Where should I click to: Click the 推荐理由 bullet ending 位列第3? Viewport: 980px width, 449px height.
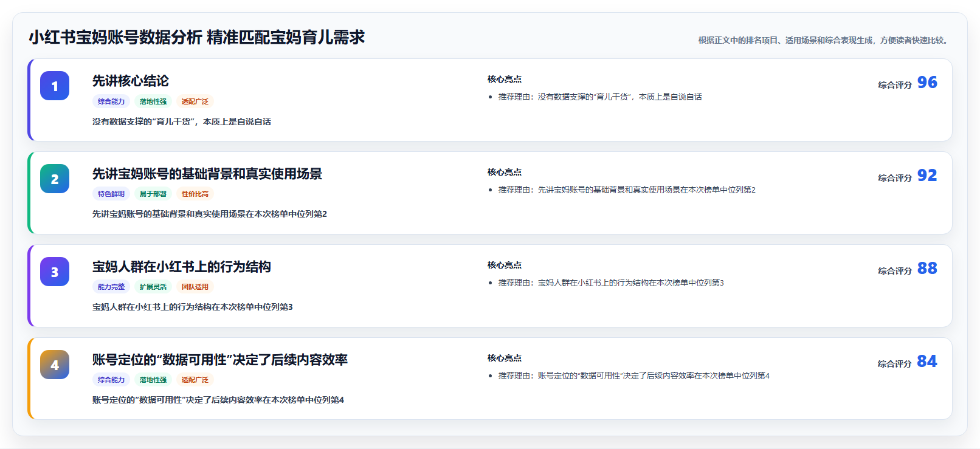pyautogui.click(x=611, y=283)
